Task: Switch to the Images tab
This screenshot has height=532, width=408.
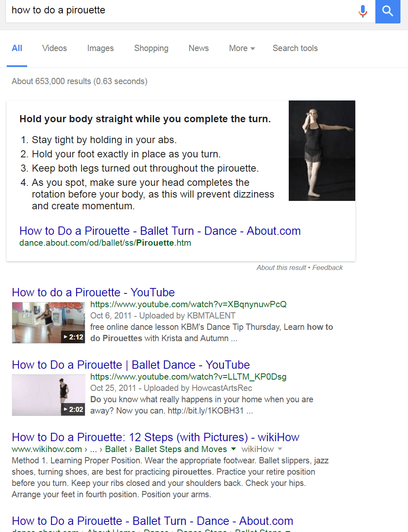Action: tap(100, 48)
